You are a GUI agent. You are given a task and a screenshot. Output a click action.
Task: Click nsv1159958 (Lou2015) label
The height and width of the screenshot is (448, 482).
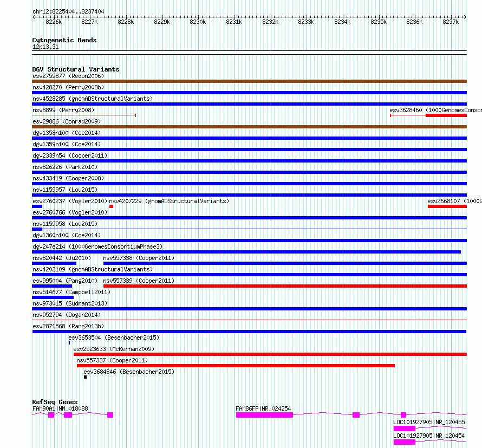[65, 224]
